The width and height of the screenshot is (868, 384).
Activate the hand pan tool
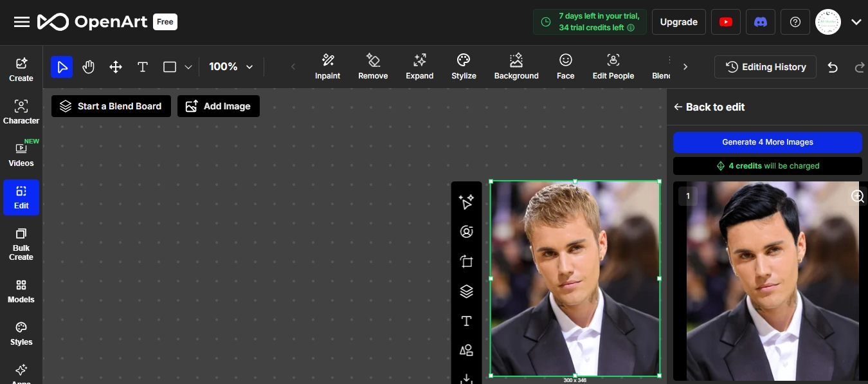click(x=89, y=67)
